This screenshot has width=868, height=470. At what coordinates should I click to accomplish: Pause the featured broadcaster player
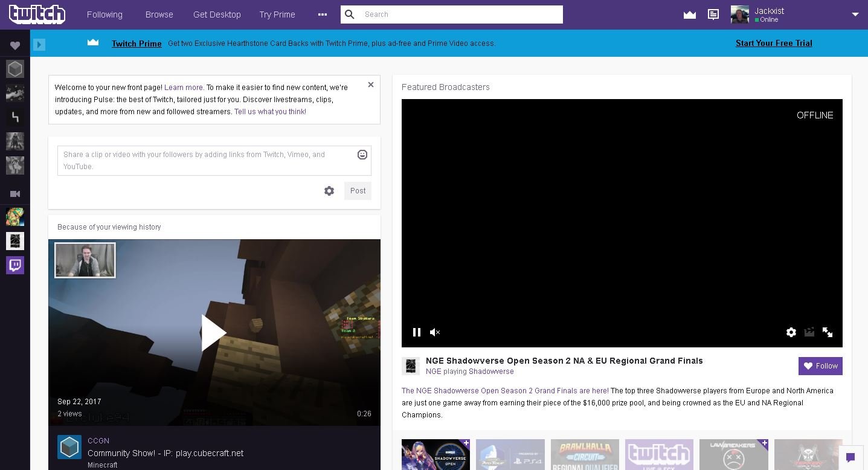pos(417,332)
